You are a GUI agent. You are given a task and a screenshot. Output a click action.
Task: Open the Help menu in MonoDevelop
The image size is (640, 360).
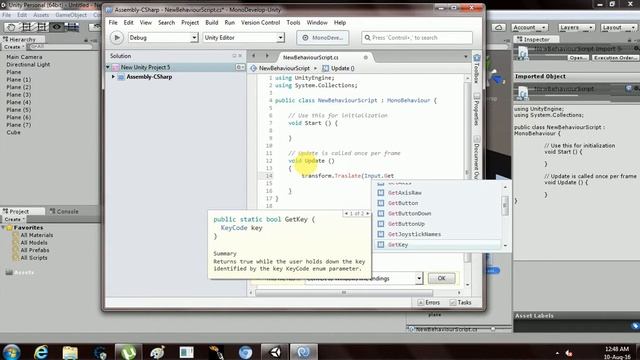(340, 22)
